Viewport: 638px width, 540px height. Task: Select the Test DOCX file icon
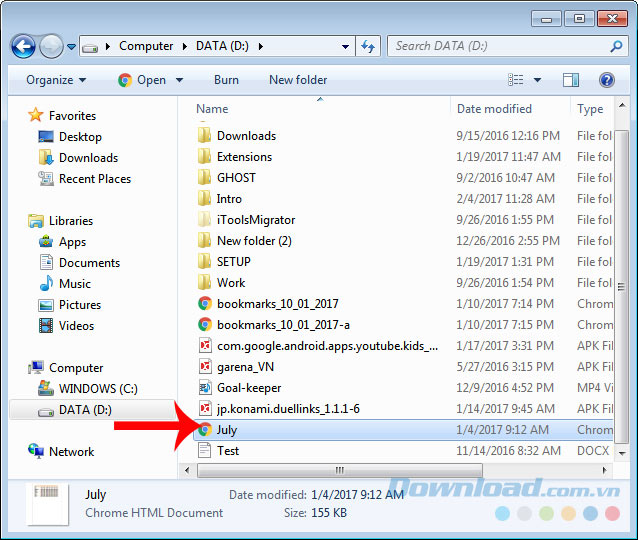click(x=204, y=450)
